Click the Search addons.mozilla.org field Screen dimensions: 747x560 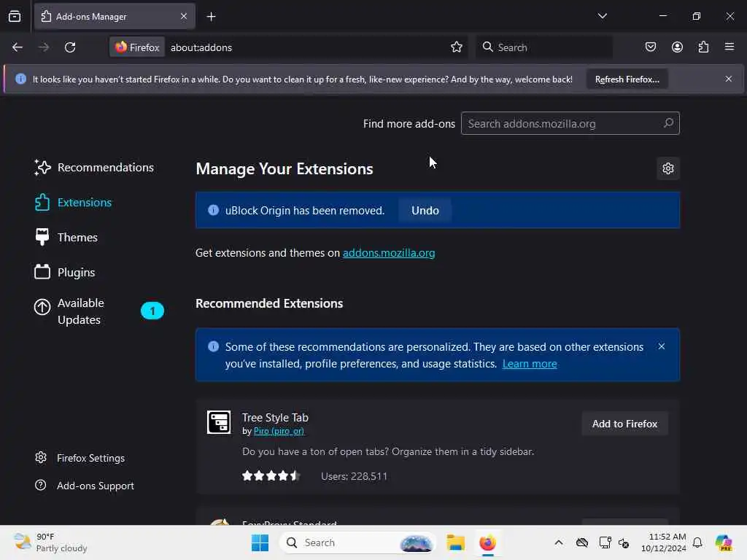(x=570, y=123)
